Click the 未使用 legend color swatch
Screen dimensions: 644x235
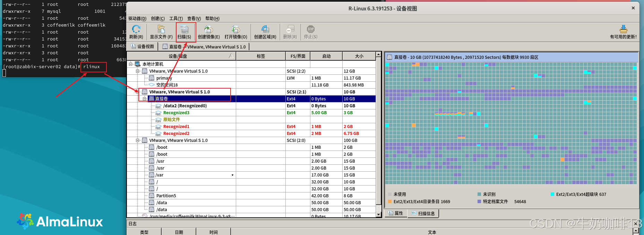(390, 194)
